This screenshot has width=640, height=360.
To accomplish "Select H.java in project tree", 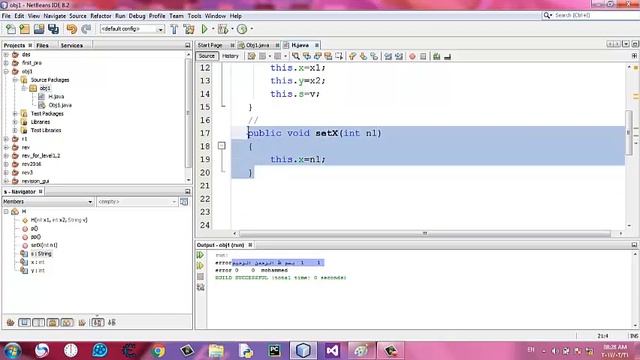I will pyautogui.click(x=56, y=97).
